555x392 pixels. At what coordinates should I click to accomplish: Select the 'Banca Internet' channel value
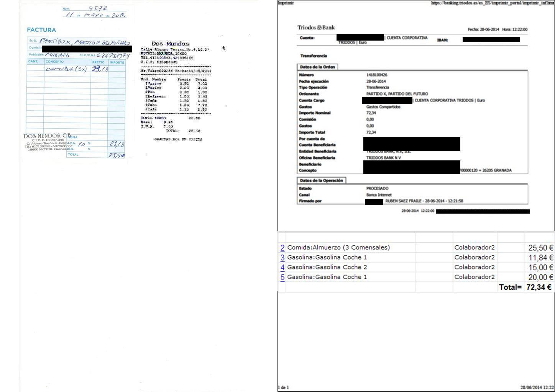[x=379, y=195]
